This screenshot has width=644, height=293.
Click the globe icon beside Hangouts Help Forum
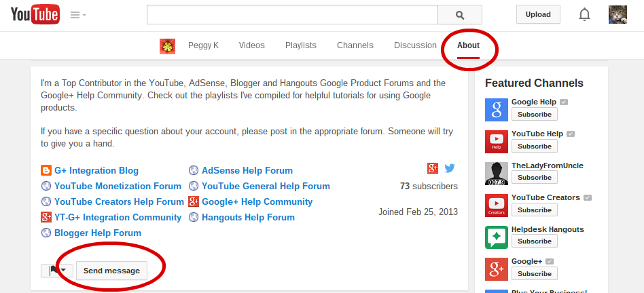click(x=194, y=217)
